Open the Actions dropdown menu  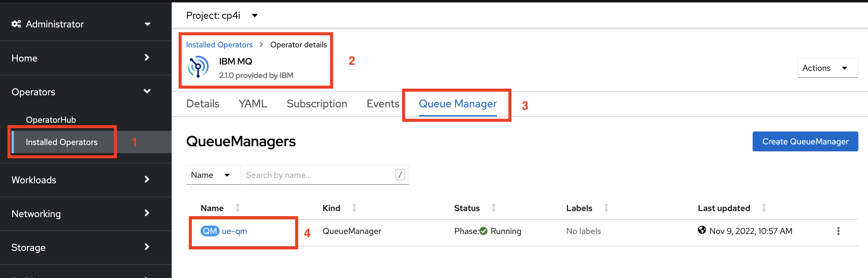click(827, 68)
